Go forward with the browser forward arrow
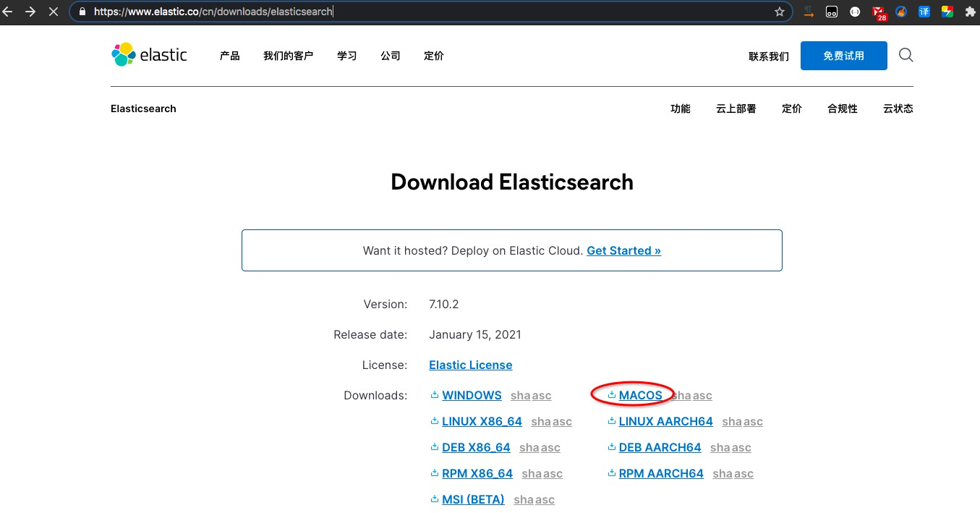980x513 pixels. [x=30, y=12]
